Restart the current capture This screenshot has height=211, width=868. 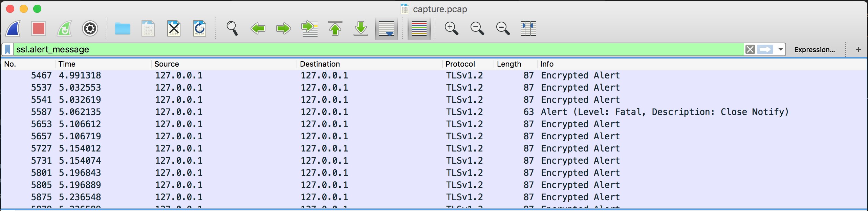point(64,29)
